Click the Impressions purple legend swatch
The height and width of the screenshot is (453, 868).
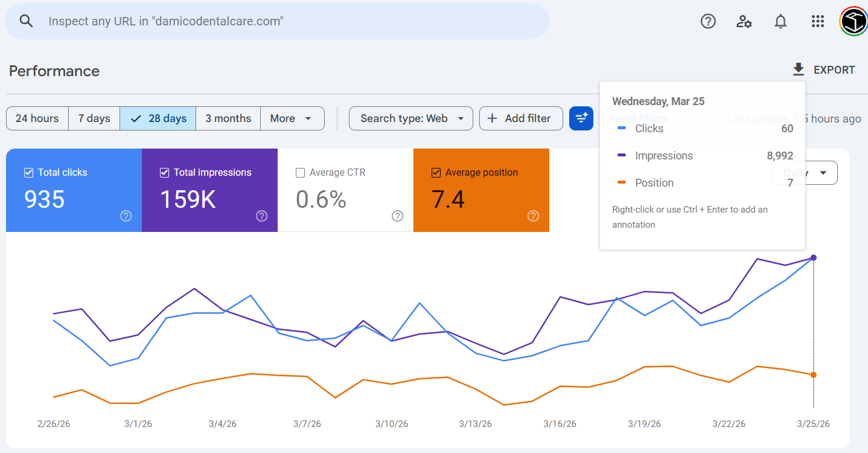tap(622, 156)
